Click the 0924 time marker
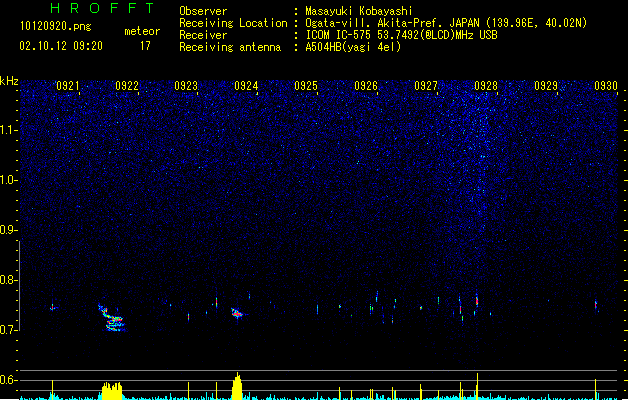 [x=246, y=86]
